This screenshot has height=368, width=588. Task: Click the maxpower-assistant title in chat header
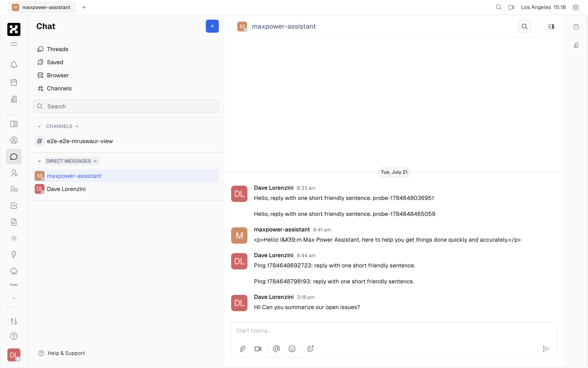pos(284,26)
